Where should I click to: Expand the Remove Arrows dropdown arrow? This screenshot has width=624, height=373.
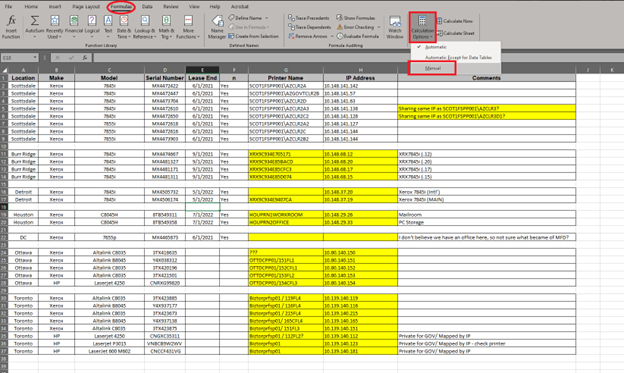coord(332,36)
